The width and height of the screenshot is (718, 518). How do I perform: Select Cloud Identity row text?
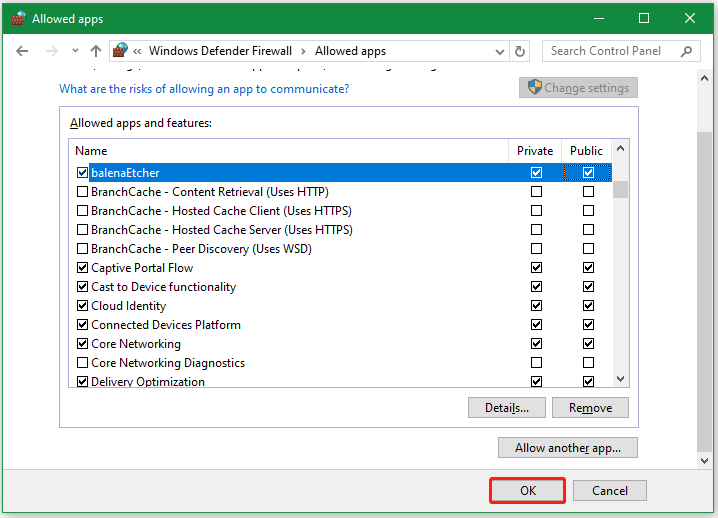click(129, 306)
